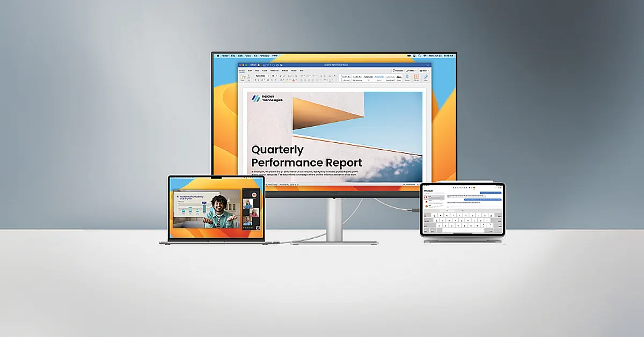
Task: Switch to the Insert ribbon tab
Action: 250,70
